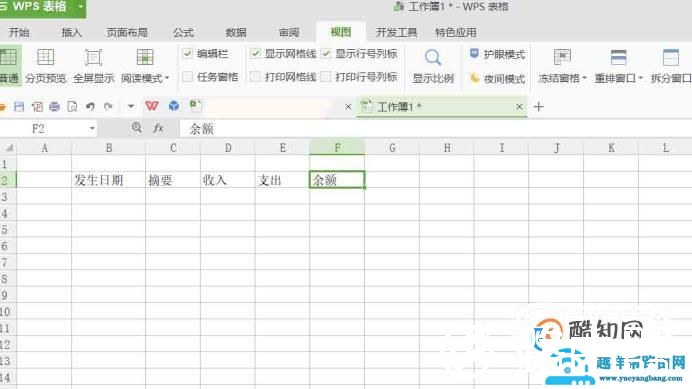Open 分页预览 page break preview
Screen dimensions: 692x389
45,65
